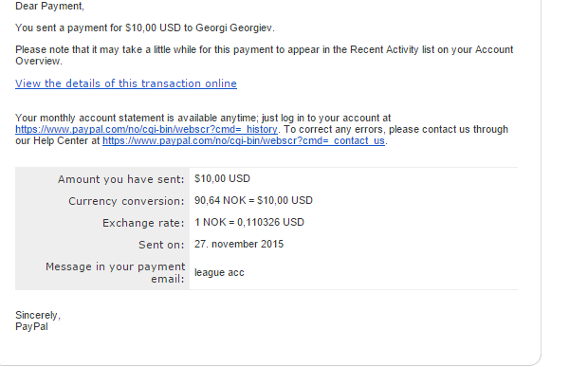
Task: Click the Overview word ending the note
Action: pos(39,61)
